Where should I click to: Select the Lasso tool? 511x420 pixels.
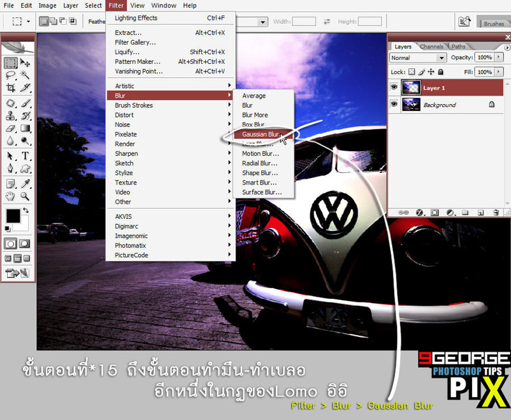click(x=10, y=75)
